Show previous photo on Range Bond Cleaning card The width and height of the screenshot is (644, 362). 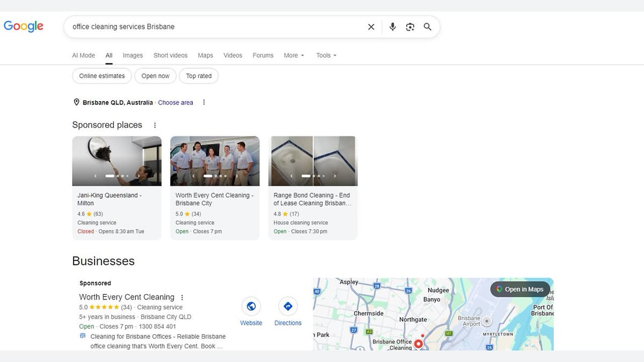tap(292, 176)
